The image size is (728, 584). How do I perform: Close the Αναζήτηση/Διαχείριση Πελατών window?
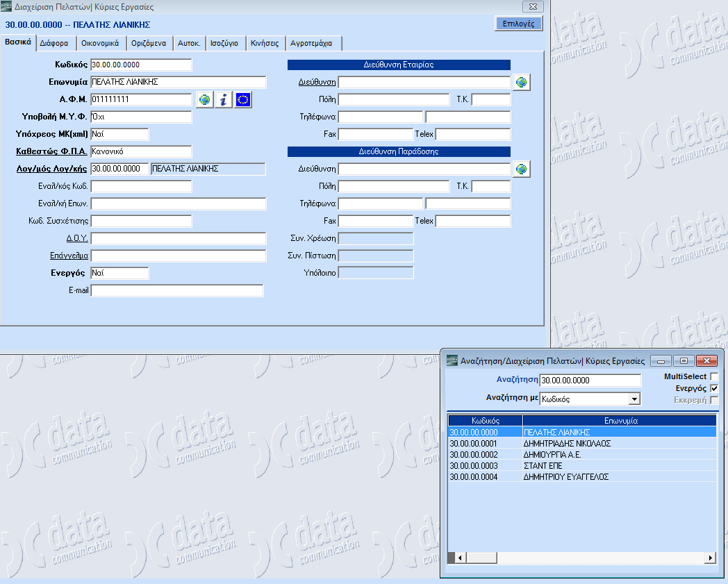pyautogui.click(x=706, y=360)
